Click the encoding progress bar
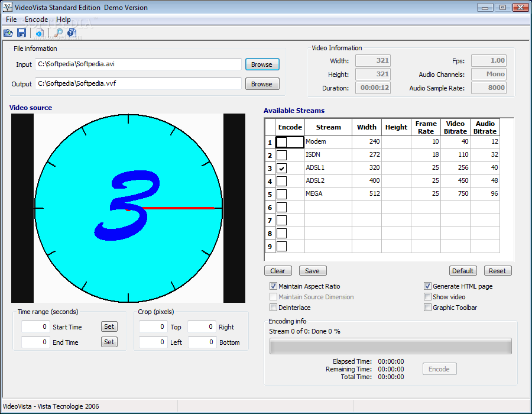Image resolution: width=532 pixels, height=414 pixels. click(x=391, y=346)
